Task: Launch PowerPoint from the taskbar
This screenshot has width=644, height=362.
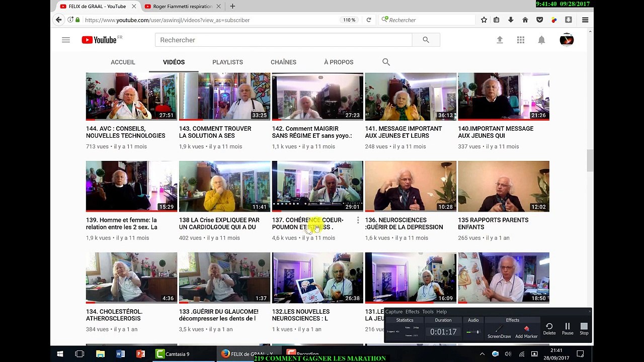Action: [x=140, y=353]
